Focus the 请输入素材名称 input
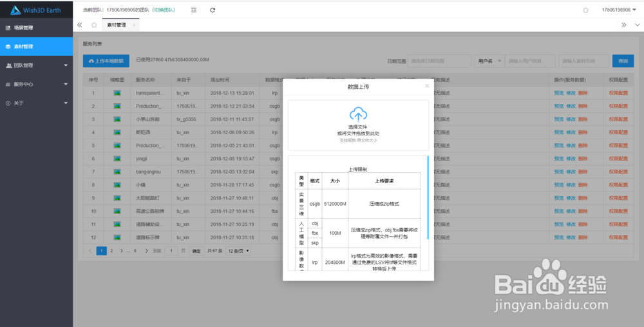This screenshot has height=327, width=644. pos(583,61)
